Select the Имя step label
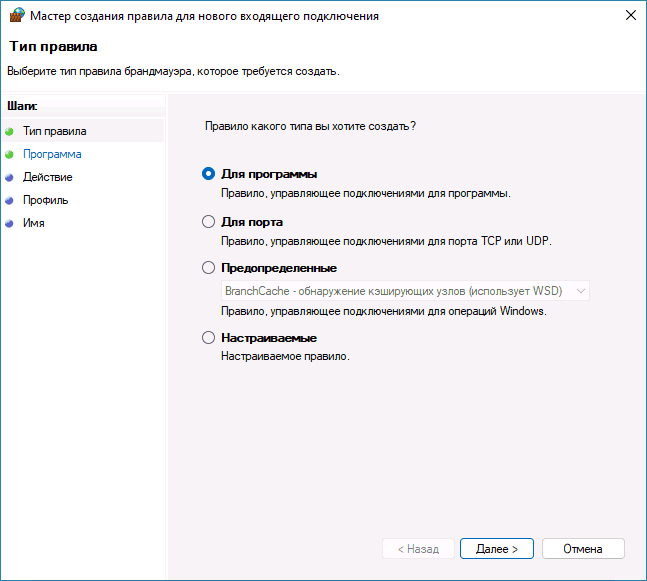This screenshot has height=581, width=647. [x=34, y=223]
